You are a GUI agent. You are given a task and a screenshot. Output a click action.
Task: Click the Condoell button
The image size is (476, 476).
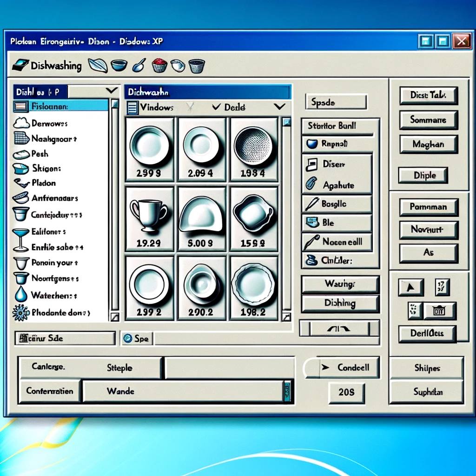click(349, 367)
